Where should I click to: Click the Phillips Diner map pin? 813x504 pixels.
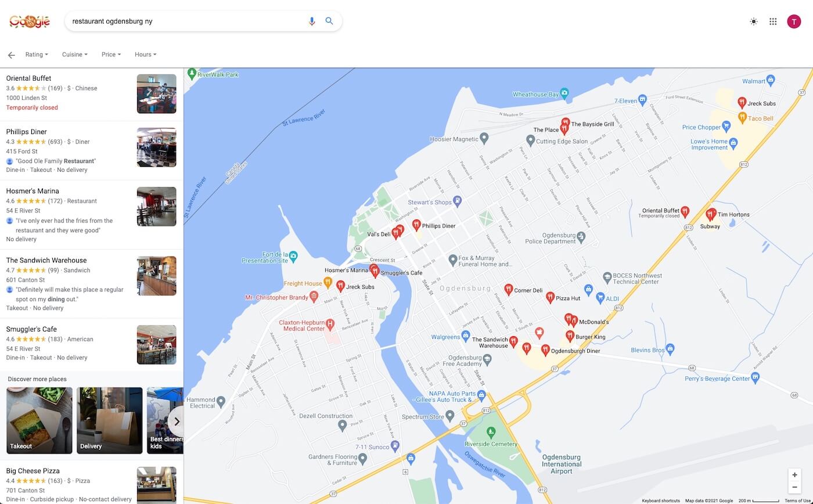416,225
